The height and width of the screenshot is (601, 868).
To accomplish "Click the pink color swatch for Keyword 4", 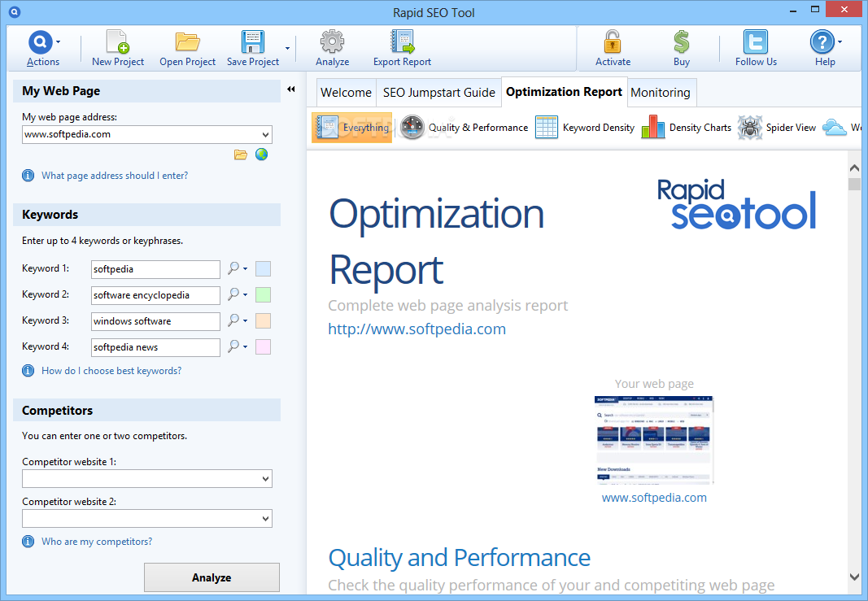I will tap(263, 347).
